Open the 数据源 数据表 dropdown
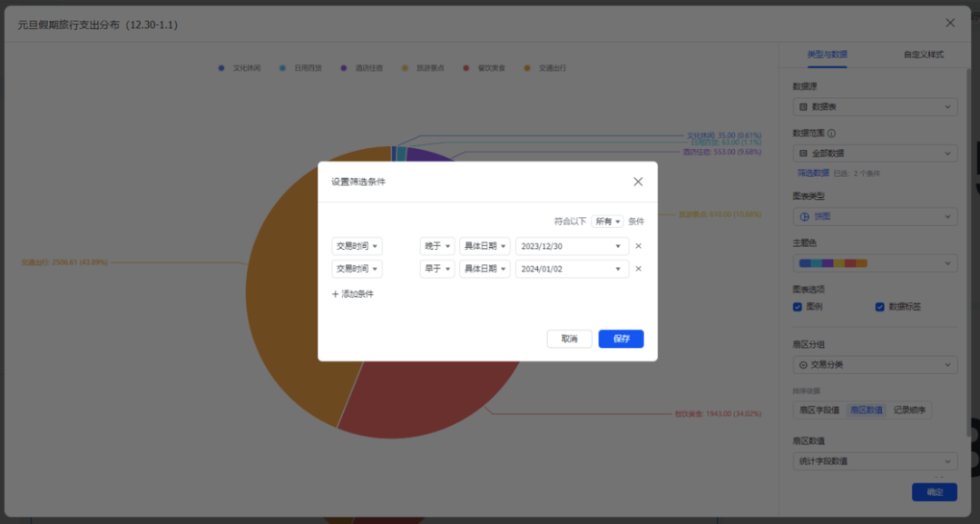The height and width of the screenshot is (524, 980). (875, 107)
